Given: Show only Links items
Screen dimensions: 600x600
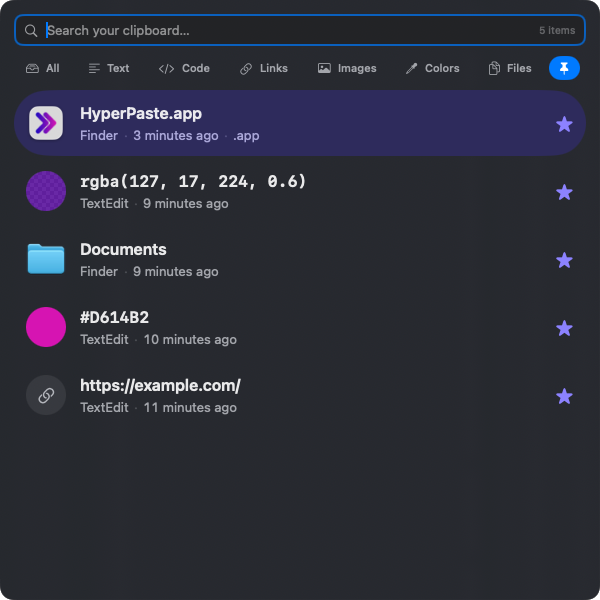Looking at the screenshot, I should point(264,68).
